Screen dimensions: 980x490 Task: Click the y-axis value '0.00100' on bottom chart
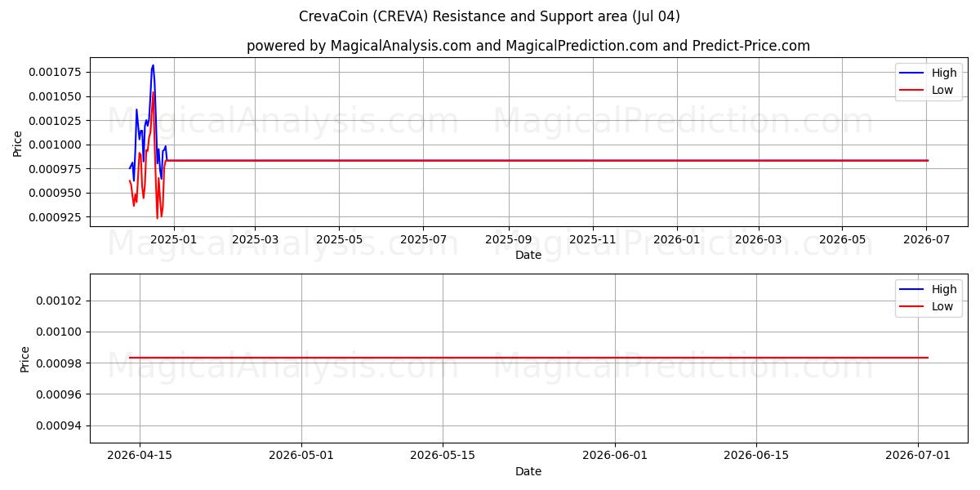click(59, 332)
